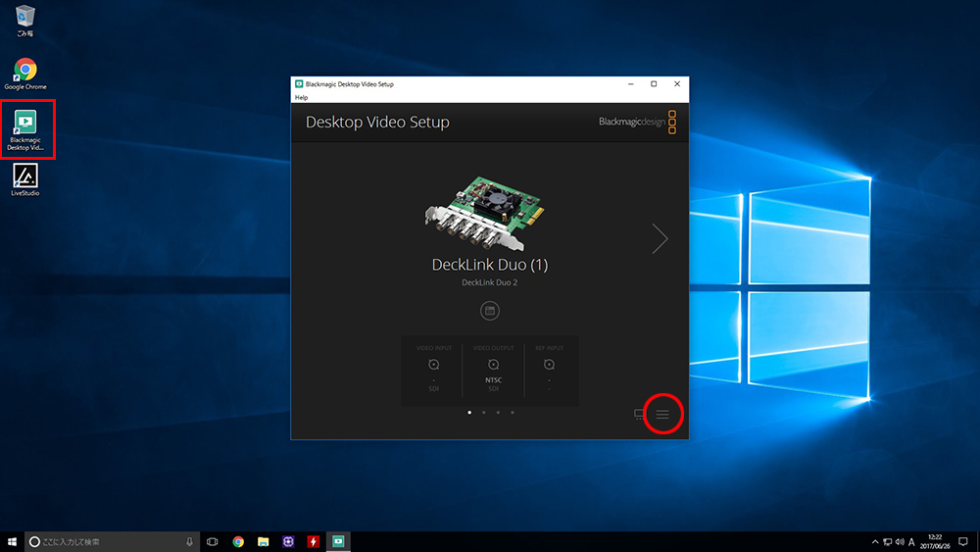Click the VIDEO OUTPUT connector icon
The width and height of the screenshot is (980, 552).
tap(493, 365)
